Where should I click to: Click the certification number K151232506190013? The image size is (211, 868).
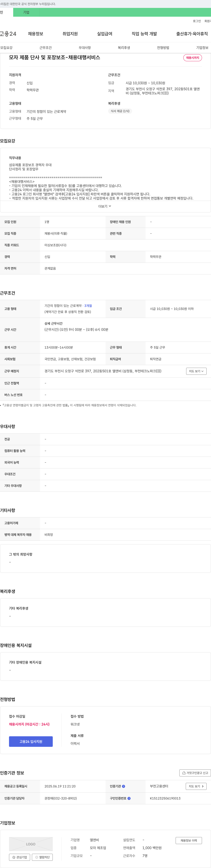click(x=166, y=798)
